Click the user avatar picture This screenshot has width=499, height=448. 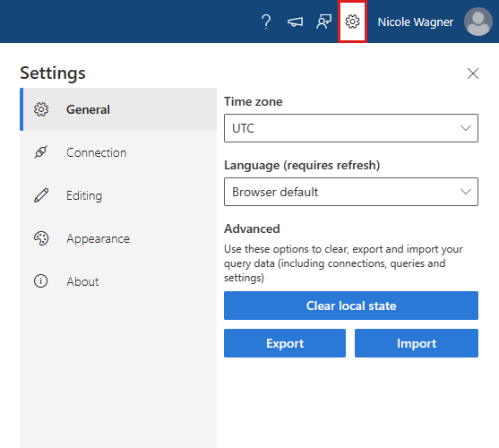tap(478, 22)
